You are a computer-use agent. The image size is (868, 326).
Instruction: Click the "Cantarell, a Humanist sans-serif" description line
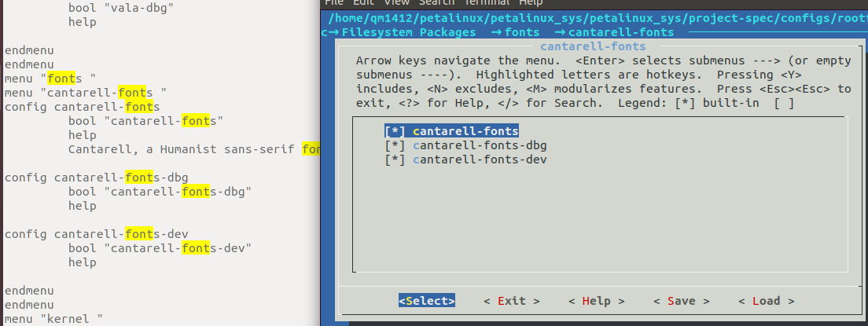184,149
